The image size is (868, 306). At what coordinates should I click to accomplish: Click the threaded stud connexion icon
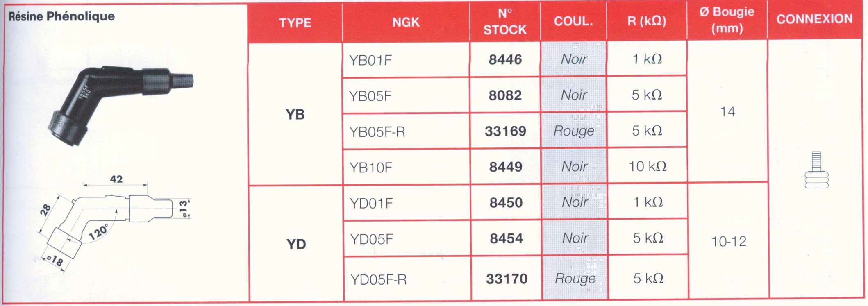[x=816, y=170]
